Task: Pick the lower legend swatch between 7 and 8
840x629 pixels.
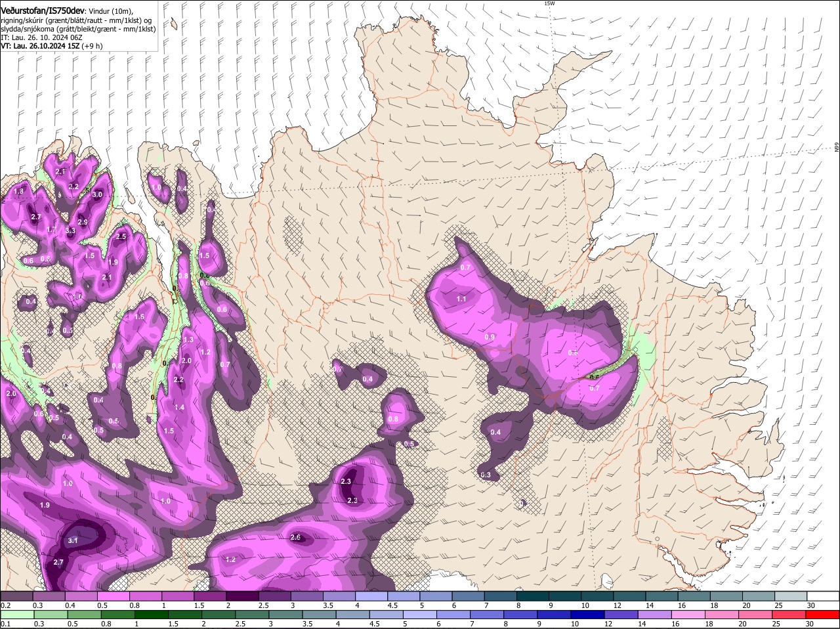Action: (486, 615)
